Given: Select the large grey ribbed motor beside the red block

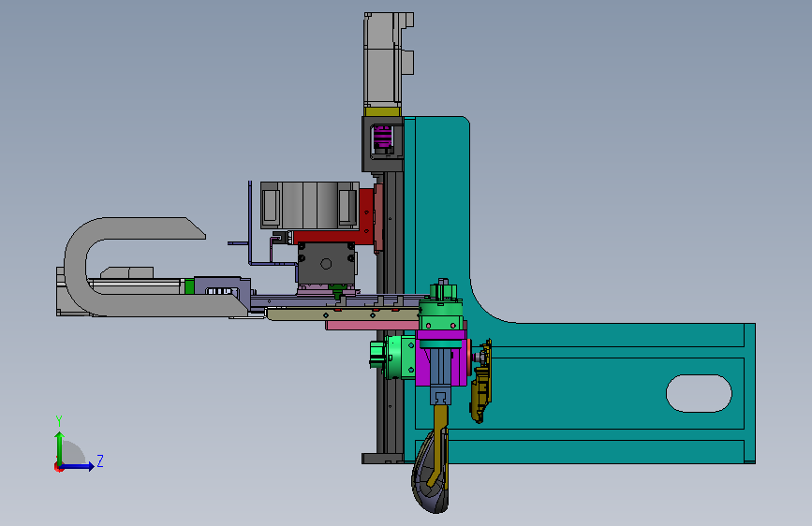Looking at the screenshot, I should pos(309,205).
